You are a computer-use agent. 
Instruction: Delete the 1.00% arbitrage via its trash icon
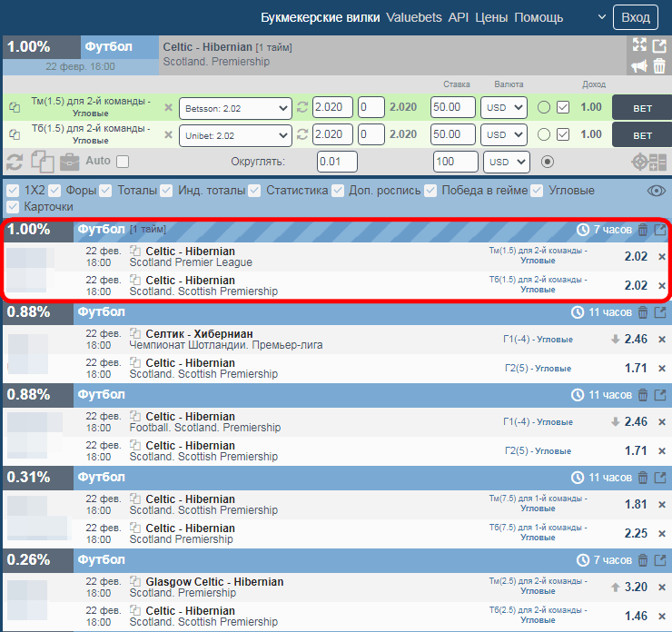(x=643, y=230)
